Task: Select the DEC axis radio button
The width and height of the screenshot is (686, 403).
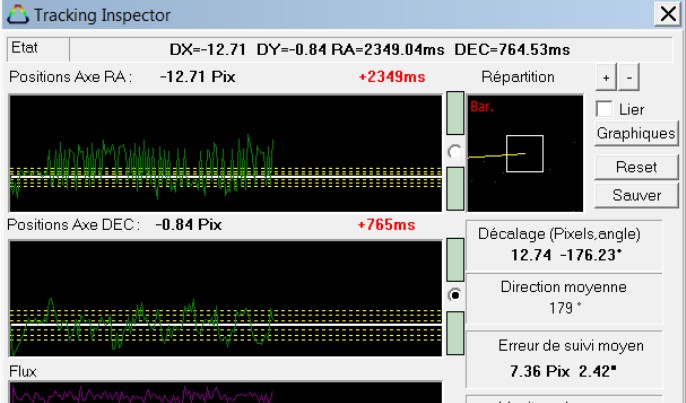Action: coord(455,296)
